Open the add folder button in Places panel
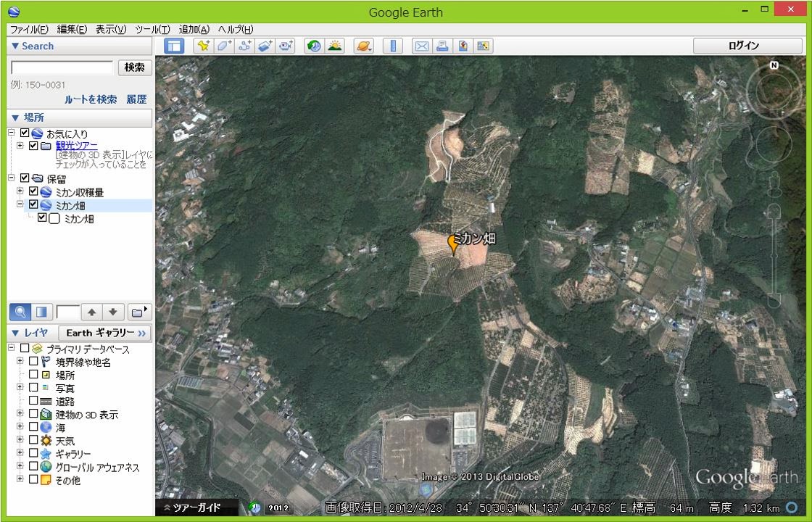812x522 pixels. 138,312
